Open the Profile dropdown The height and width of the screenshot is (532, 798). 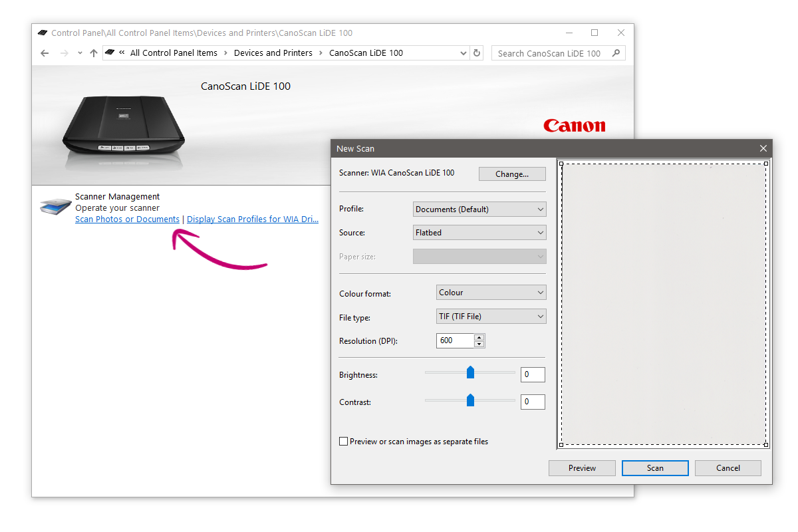pos(479,209)
